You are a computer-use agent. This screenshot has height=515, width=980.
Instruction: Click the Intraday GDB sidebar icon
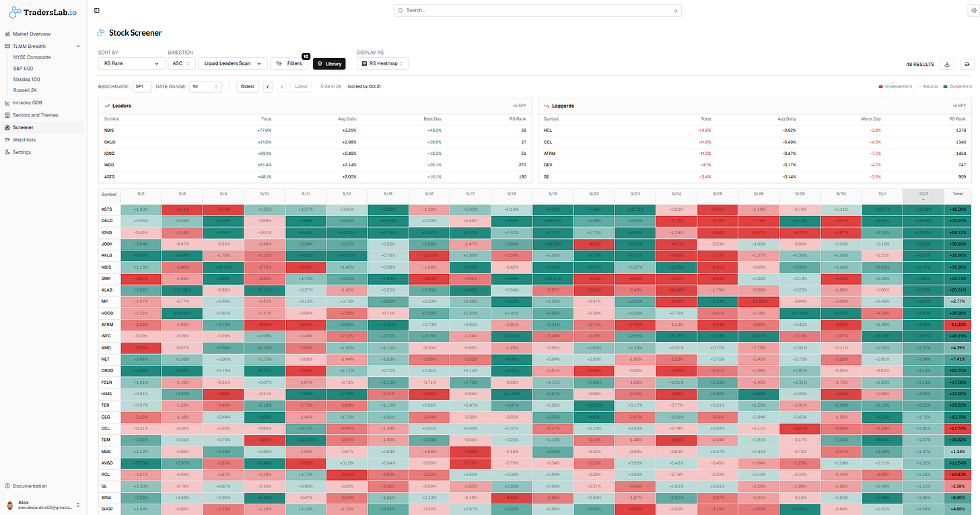click(7, 103)
